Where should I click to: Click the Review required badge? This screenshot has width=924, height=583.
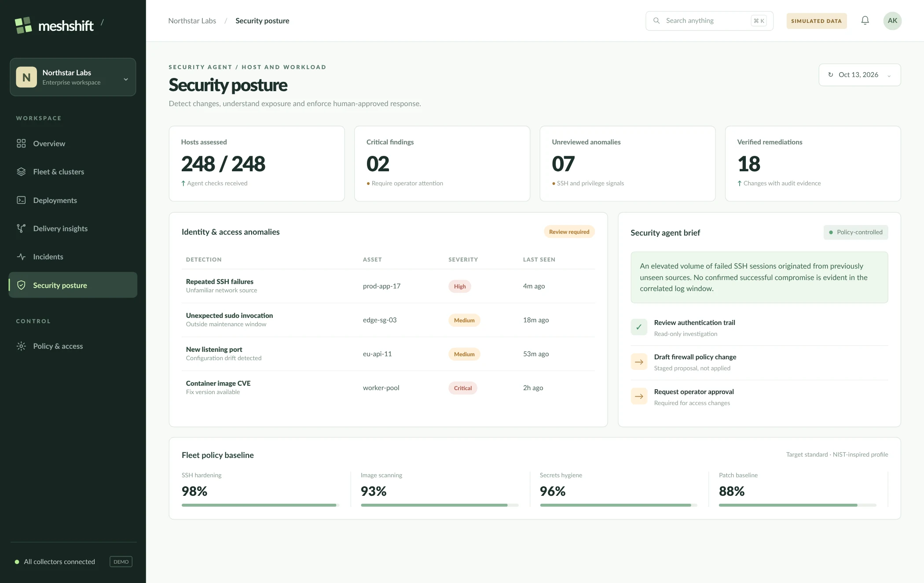[569, 232]
